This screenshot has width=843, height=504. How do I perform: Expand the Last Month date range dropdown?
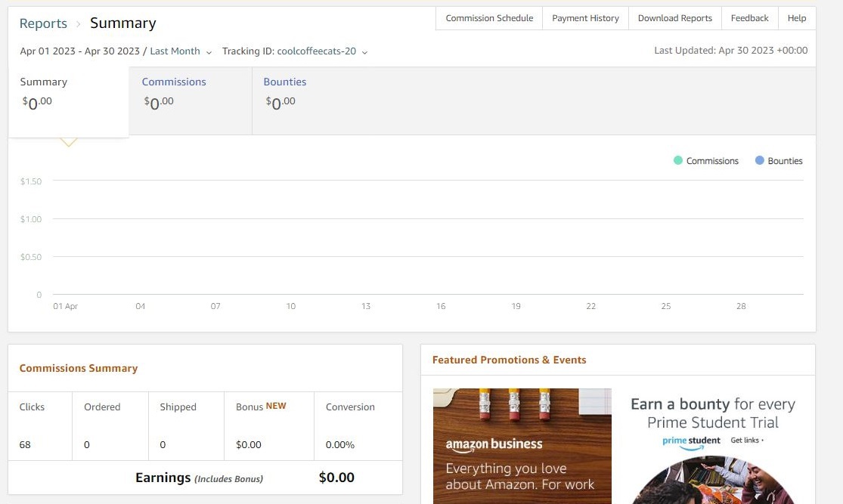point(181,51)
